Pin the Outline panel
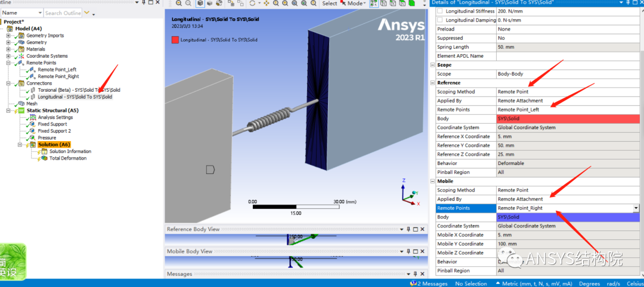644x287 pixels. (x=143, y=2)
